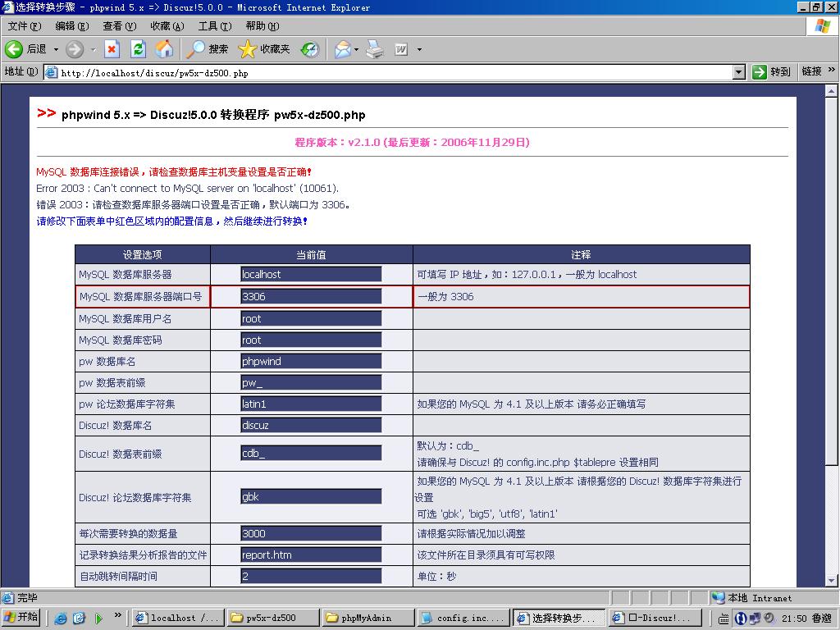Click page scrollbar up arrow

tap(831, 91)
